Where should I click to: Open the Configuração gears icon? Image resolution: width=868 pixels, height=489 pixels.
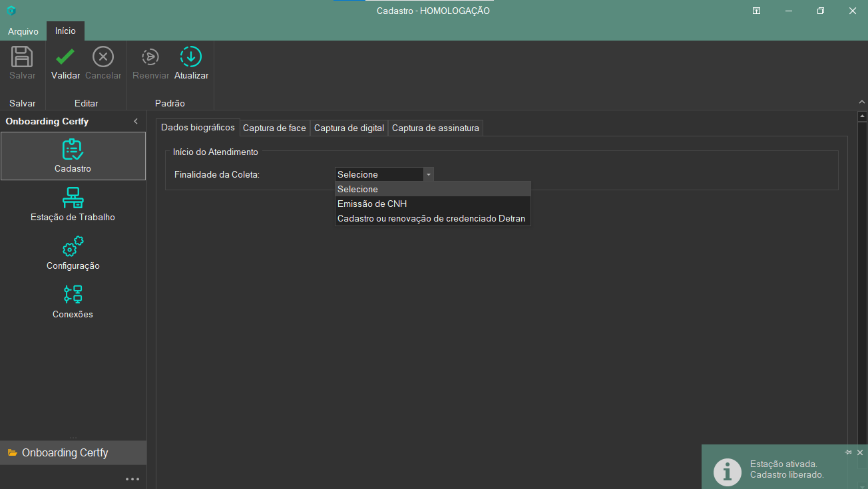click(73, 247)
